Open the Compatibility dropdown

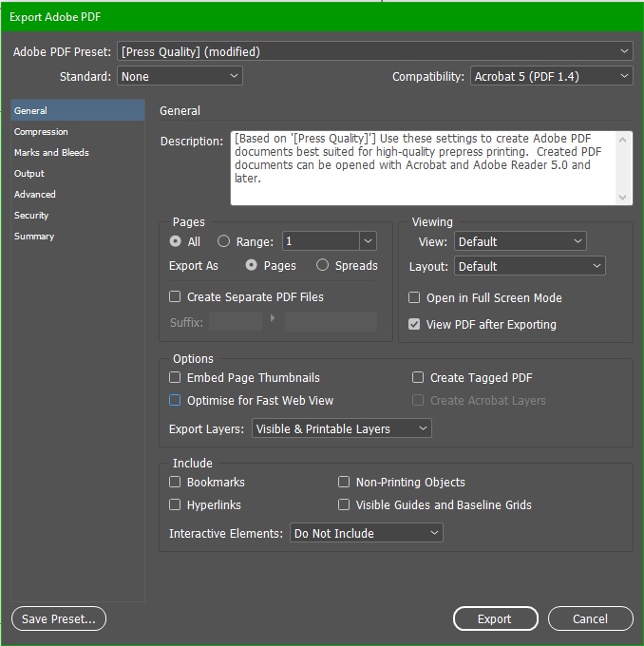point(551,76)
